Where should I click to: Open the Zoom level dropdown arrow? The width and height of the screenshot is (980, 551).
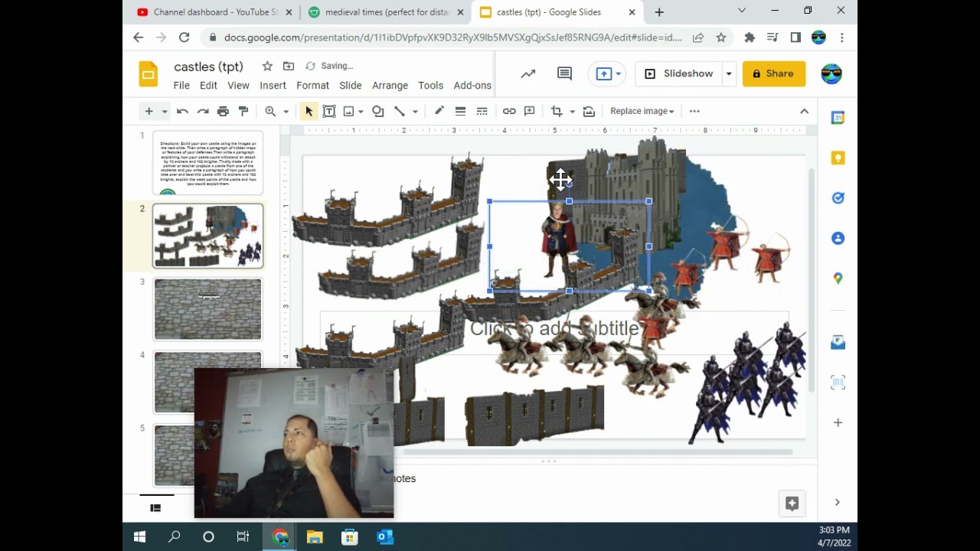(x=286, y=112)
